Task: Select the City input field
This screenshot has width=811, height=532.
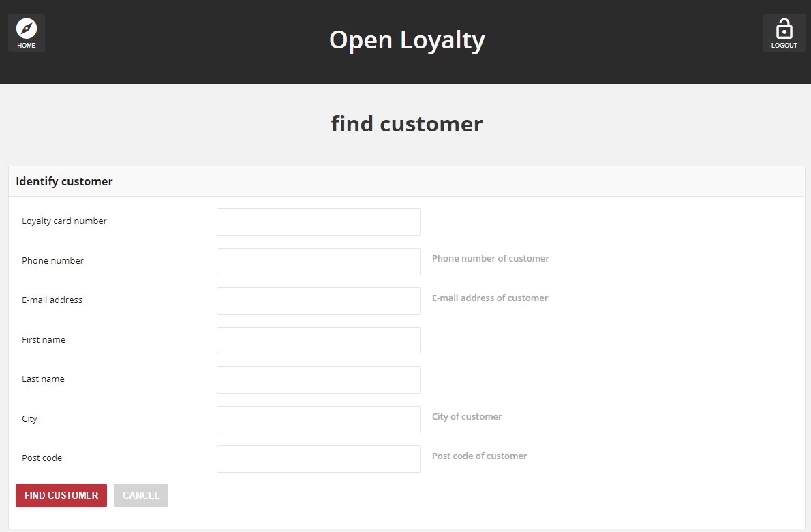Action: tap(319, 420)
